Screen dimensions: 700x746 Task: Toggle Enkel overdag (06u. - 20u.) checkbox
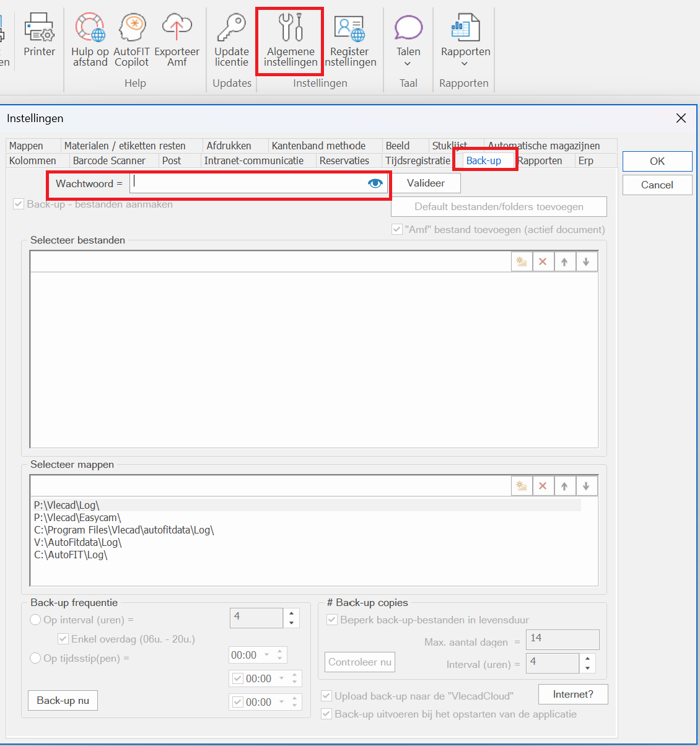pos(63,639)
